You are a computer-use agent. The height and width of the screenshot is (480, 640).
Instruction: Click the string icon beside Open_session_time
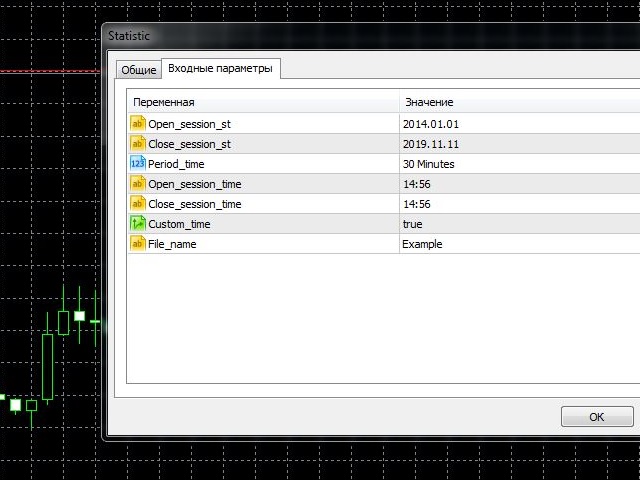point(138,184)
